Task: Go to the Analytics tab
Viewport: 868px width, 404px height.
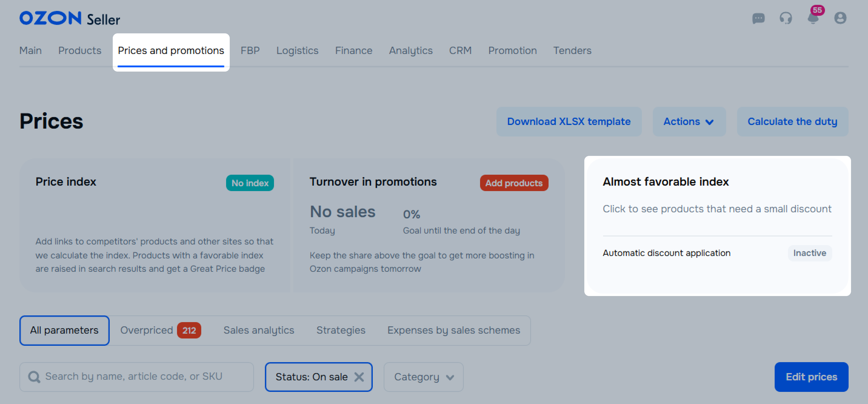Action: (410, 51)
